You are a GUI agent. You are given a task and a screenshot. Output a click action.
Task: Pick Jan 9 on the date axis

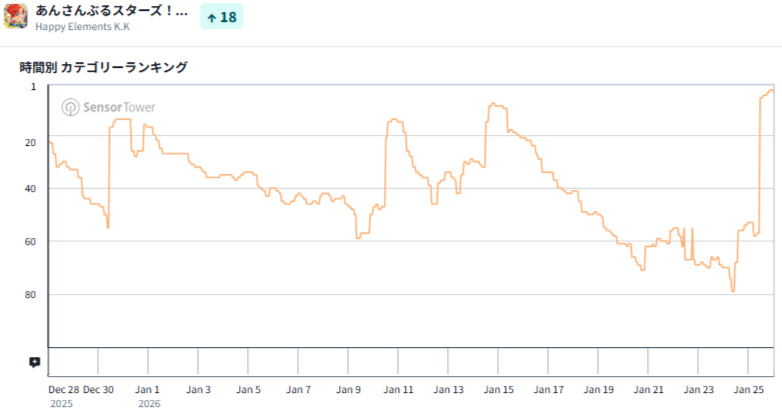click(x=348, y=390)
